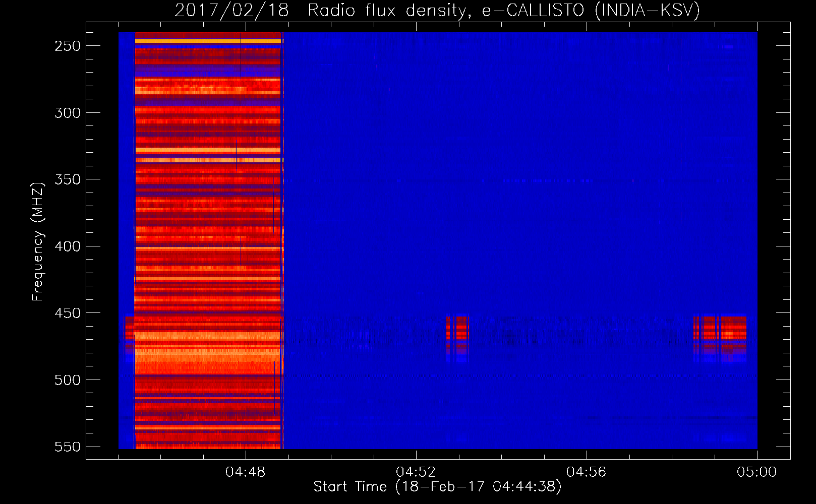Select the '250' frequency axis label
This screenshot has width=816, height=504.
68,46
